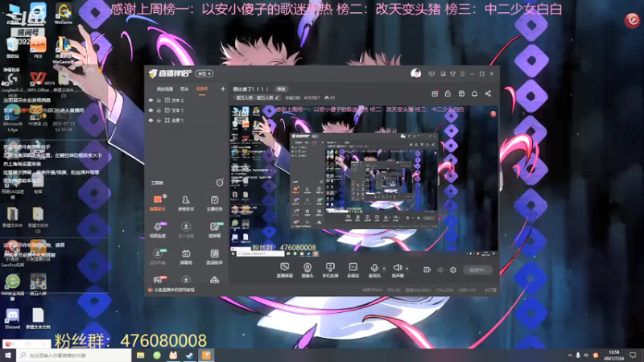Expand speaker options arrow
Viewport: 644px width, 362px height.
pyautogui.click(x=407, y=269)
